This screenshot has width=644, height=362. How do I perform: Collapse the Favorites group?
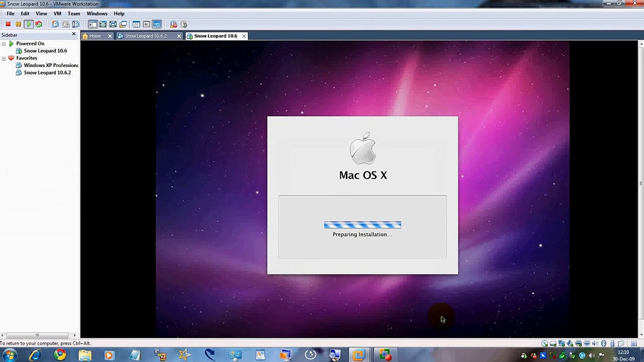[3, 58]
